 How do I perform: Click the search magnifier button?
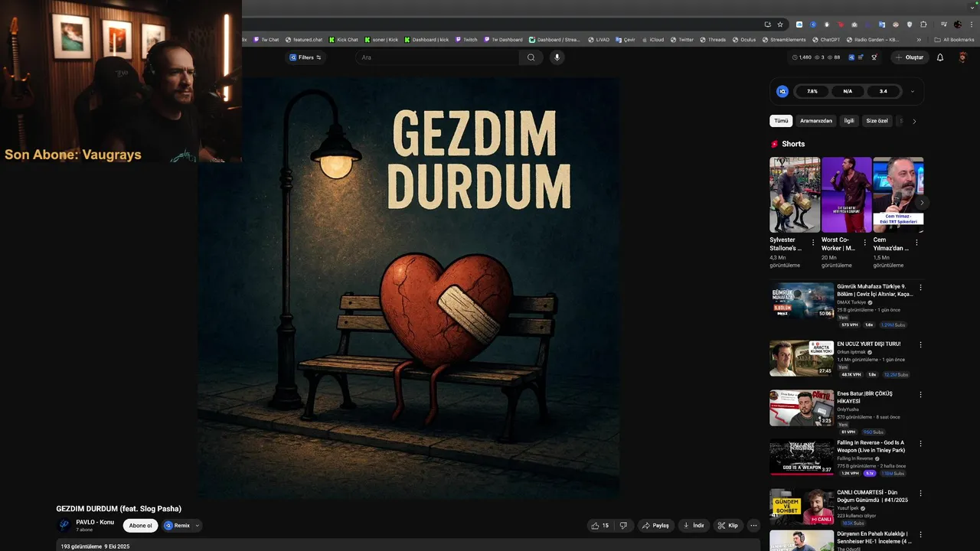coord(531,57)
